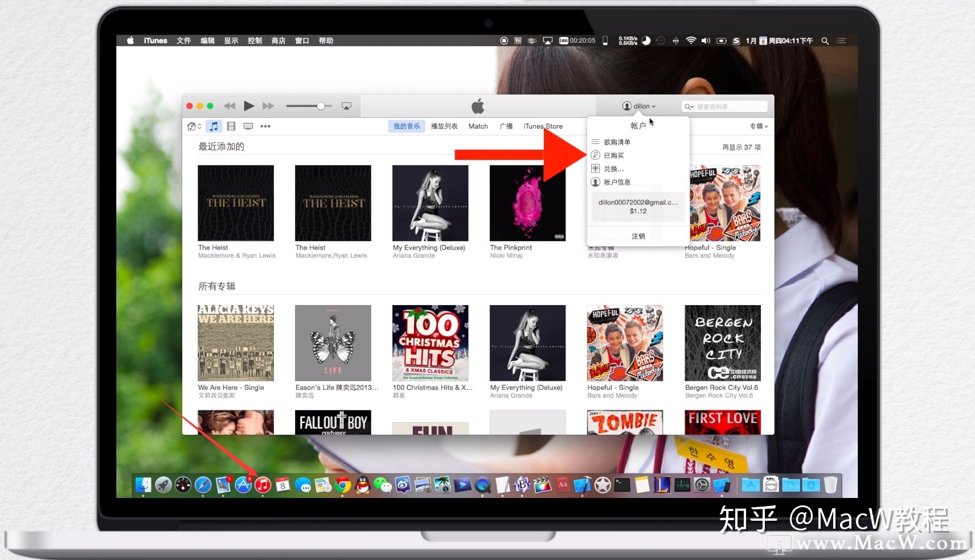The height and width of the screenshot is (560, 975).
Task: Open the App Store icon in the Dock
Action: [243, 485]
